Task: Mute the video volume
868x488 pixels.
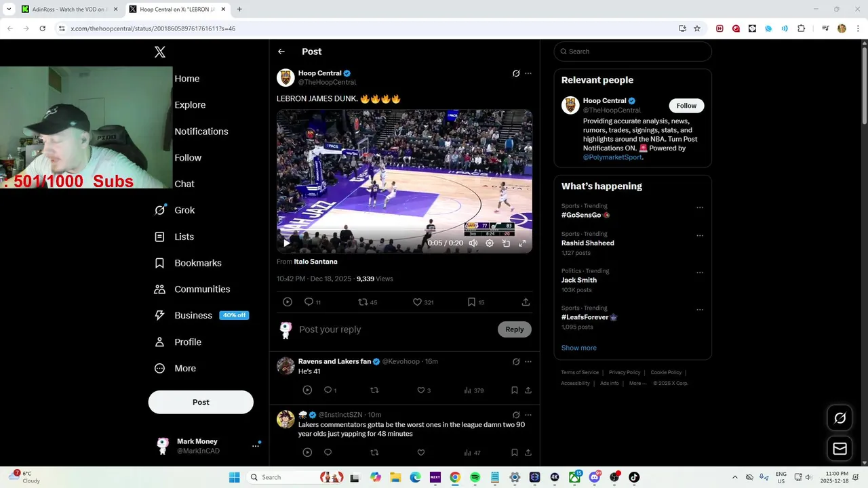Action: 473,243
